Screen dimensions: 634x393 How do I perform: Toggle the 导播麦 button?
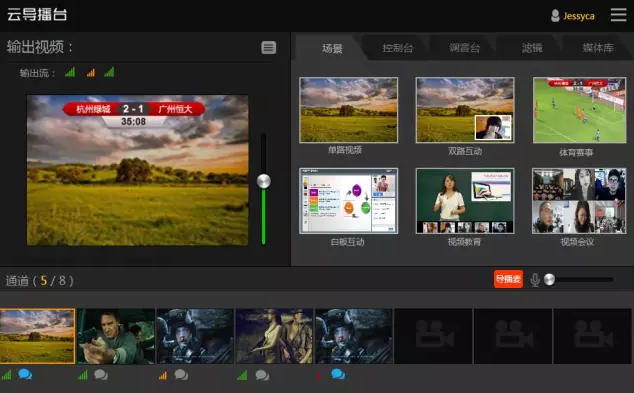point(508,279)
